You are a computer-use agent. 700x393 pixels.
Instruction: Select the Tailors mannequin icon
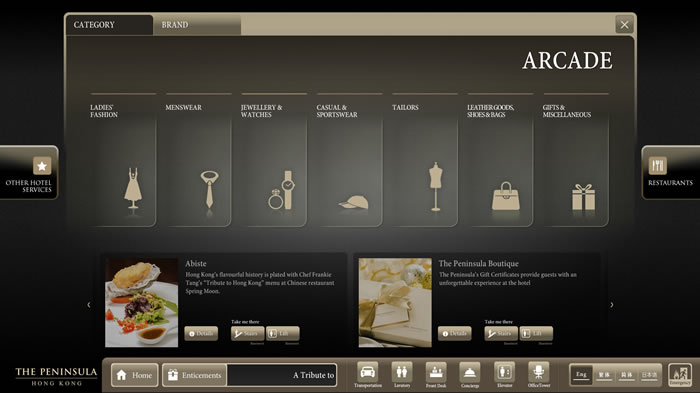435,187
